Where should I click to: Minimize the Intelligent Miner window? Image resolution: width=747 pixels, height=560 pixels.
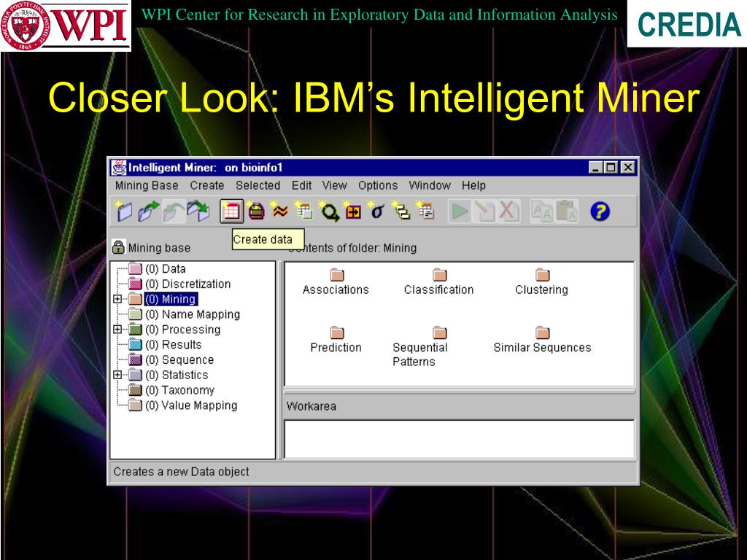[595, 168]
